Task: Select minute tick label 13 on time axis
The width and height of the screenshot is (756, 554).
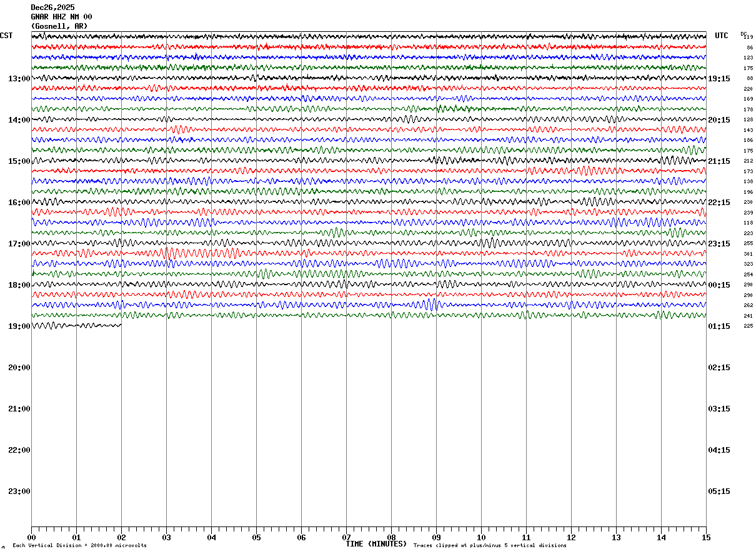Action: [x=616, y=538]
